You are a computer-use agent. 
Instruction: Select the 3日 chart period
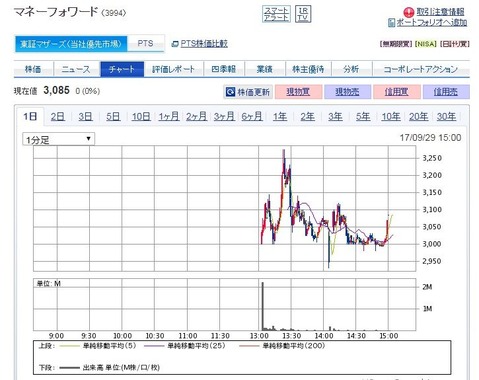[85, 116]
